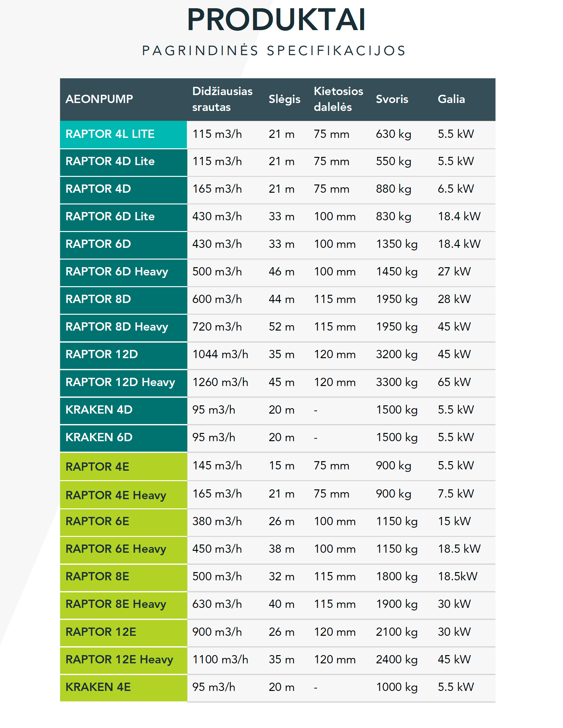Select the RAPTOR 12E Heavy row label

(123, 660)
